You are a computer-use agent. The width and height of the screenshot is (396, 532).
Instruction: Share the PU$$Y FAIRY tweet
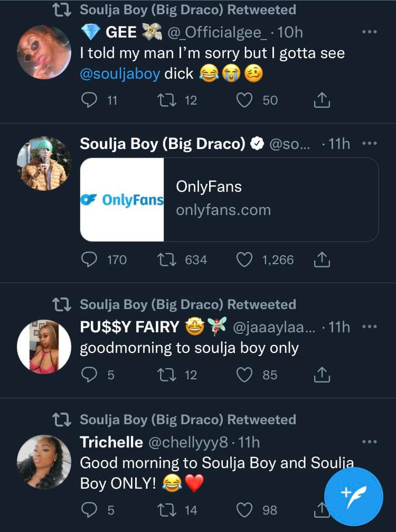coord(322,375)
